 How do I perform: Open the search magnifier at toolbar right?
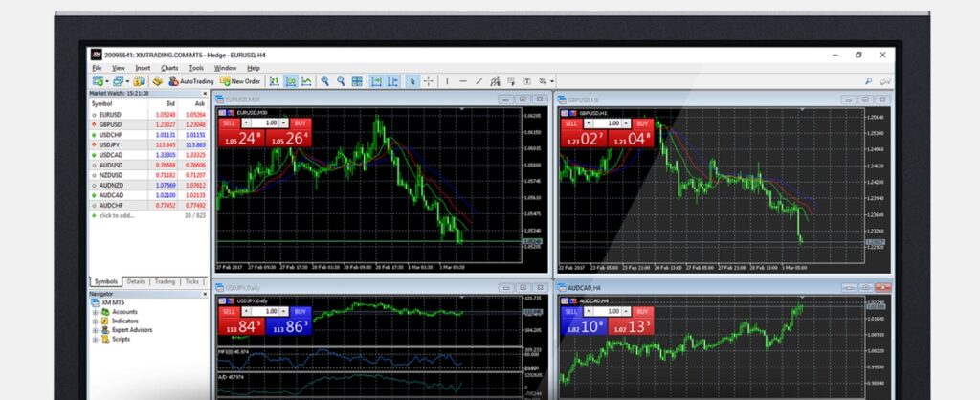coord(869,81)
